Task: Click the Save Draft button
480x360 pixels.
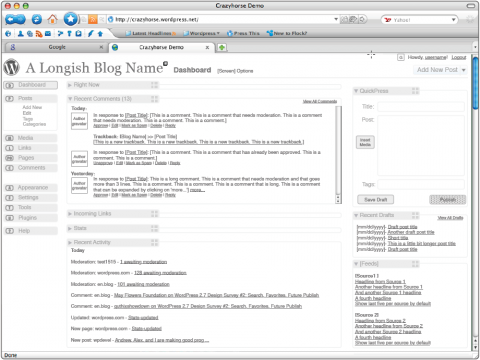Action: click(376, 200)
